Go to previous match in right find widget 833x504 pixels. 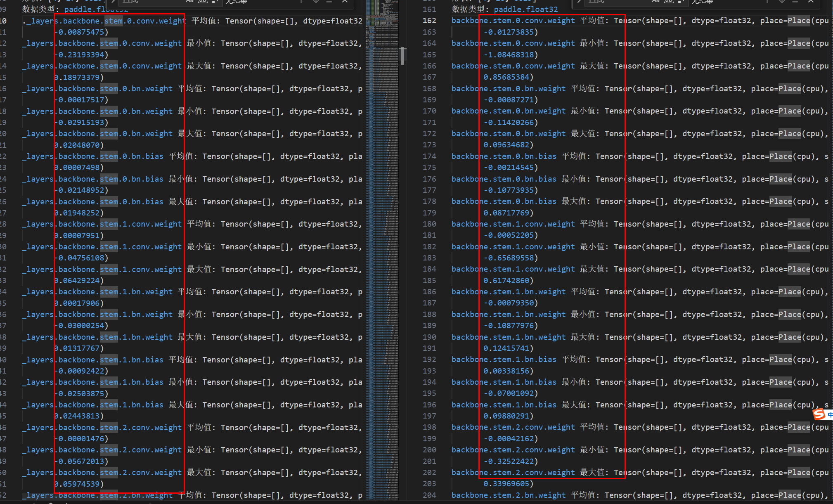[768, 1]
